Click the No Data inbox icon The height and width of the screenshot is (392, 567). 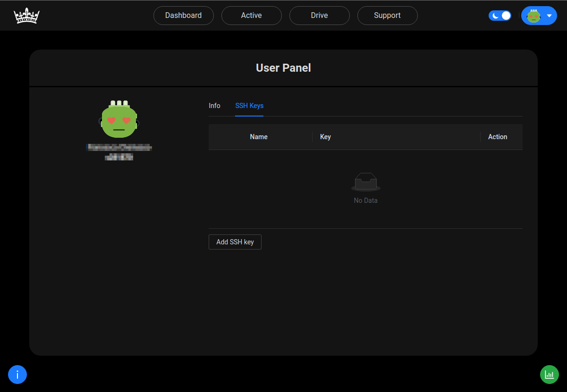pos(366,182)
